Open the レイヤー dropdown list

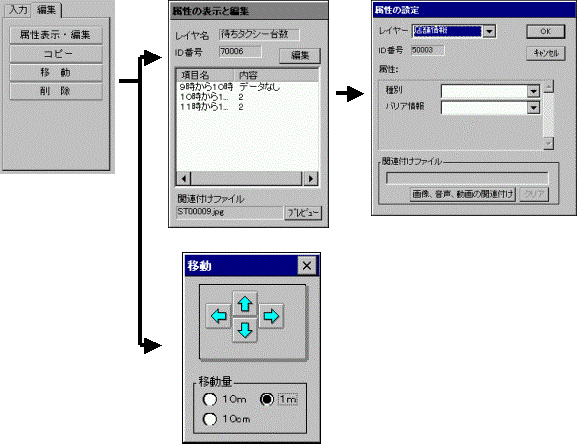tap(489, 32)
